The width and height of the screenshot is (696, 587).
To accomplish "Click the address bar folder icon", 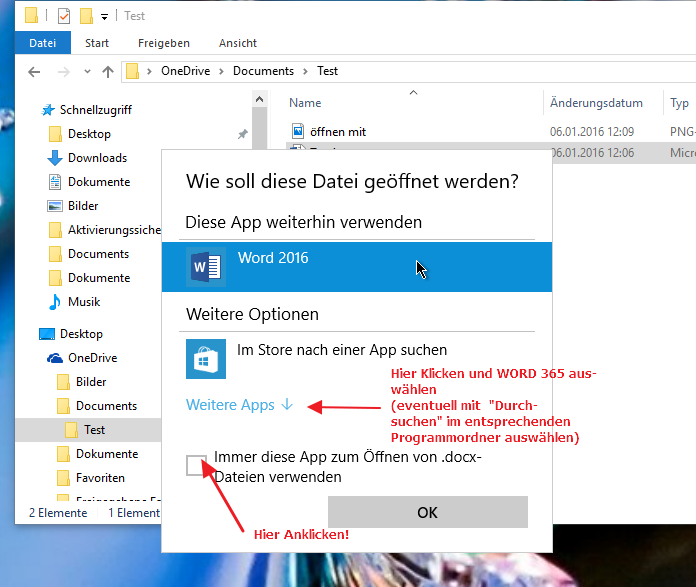I will point(132,71).
